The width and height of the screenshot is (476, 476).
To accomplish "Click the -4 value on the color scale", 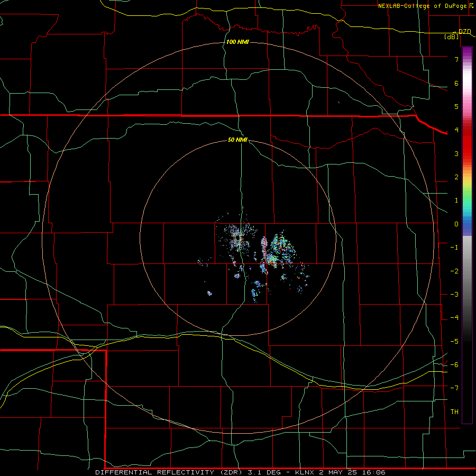I will (x=454, y=318).
